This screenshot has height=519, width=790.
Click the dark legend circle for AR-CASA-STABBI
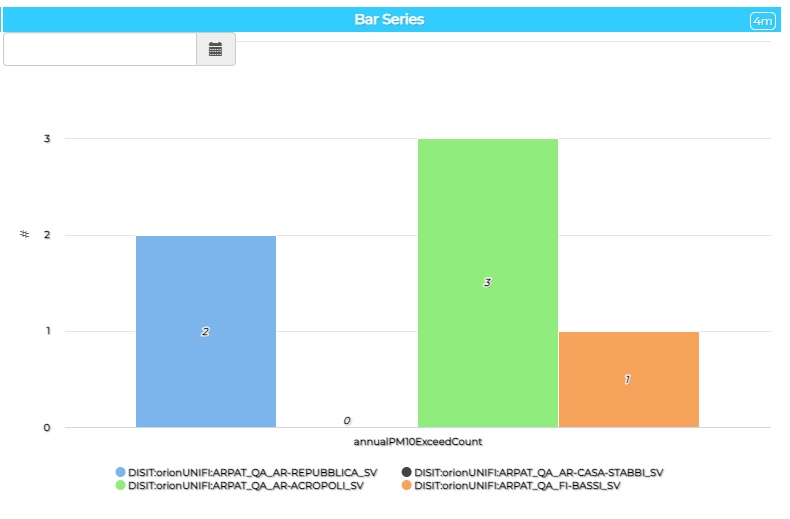407,472
